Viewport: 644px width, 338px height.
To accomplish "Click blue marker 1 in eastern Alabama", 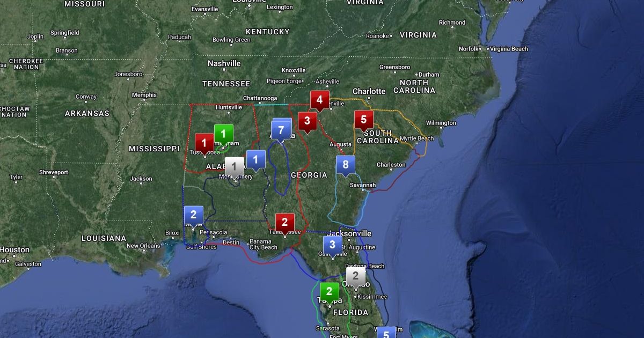I will (x=255, y=160).
